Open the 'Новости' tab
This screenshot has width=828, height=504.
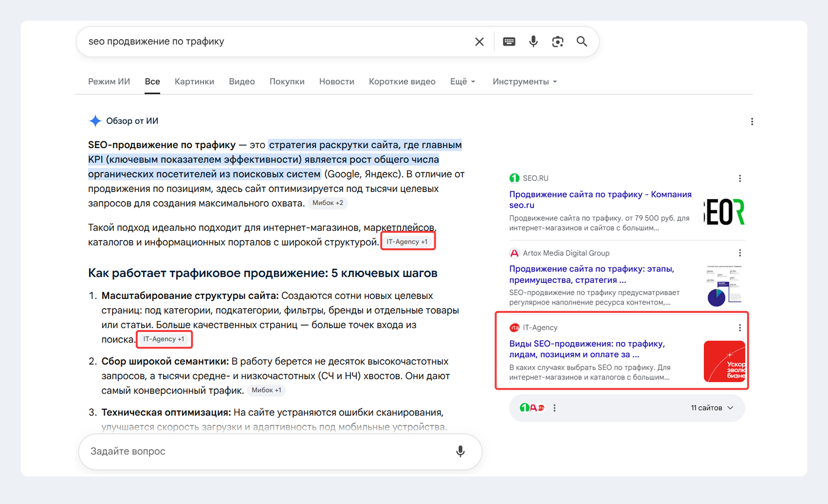337,82
